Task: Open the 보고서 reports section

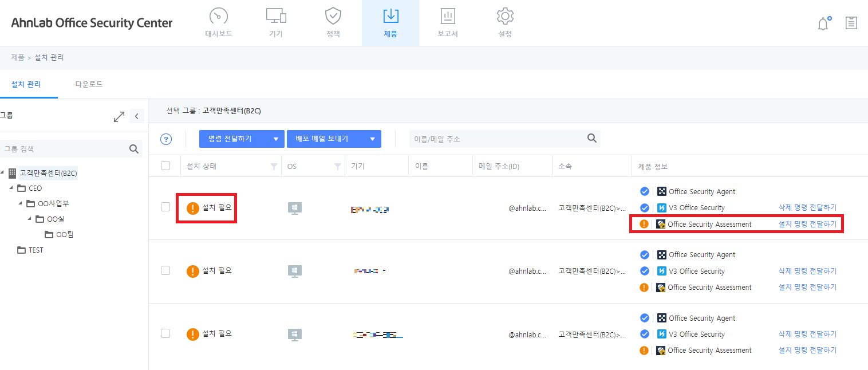Action: pos(448,23)
